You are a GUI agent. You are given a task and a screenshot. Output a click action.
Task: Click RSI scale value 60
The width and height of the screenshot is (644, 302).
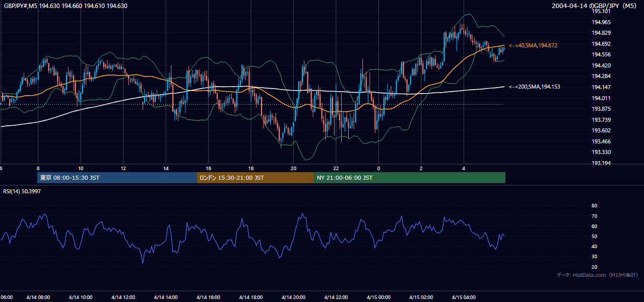(594, 226)
